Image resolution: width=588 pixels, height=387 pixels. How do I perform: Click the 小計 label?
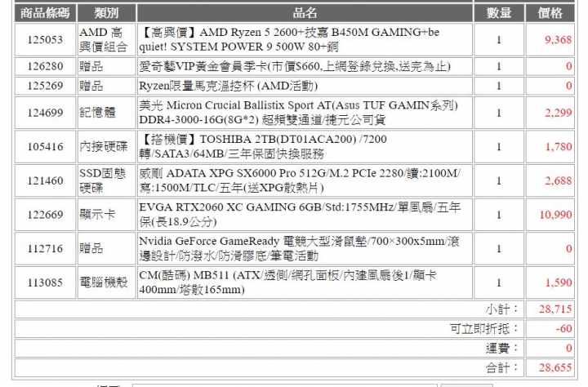(502, 309)
